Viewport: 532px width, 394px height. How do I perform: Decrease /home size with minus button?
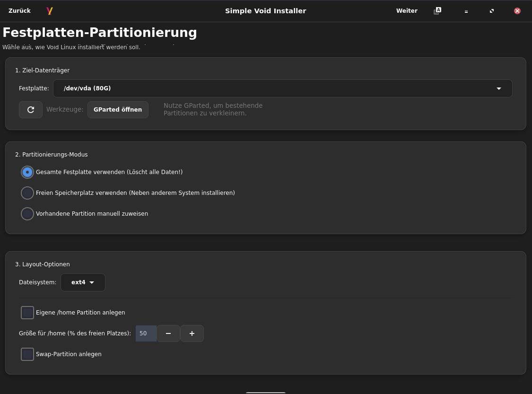point(168,333)
